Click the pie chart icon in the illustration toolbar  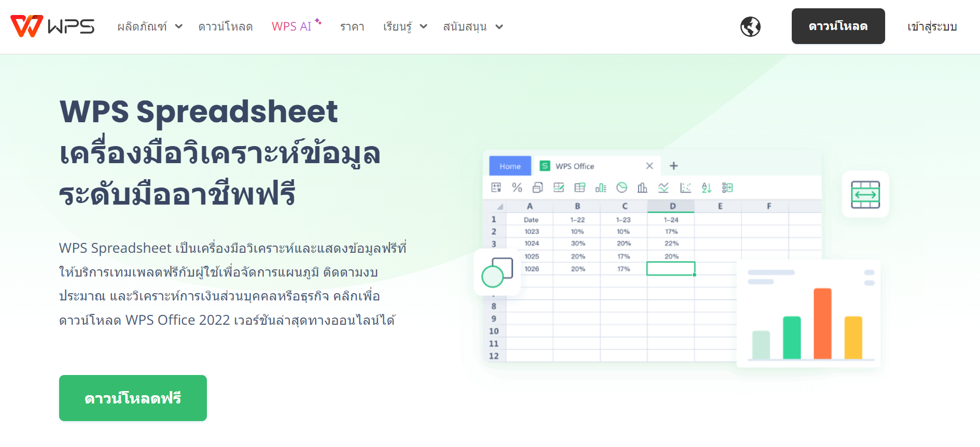click(x=622, y=188)
